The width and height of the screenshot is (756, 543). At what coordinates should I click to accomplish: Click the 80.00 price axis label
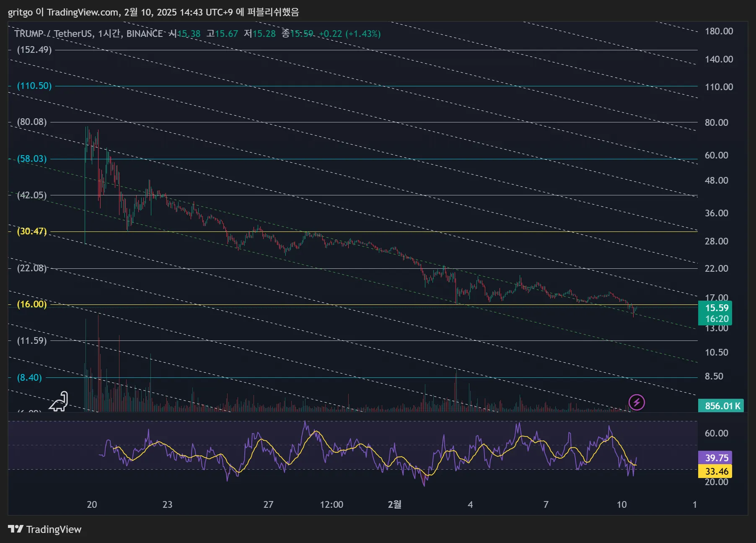coord(716,122)
